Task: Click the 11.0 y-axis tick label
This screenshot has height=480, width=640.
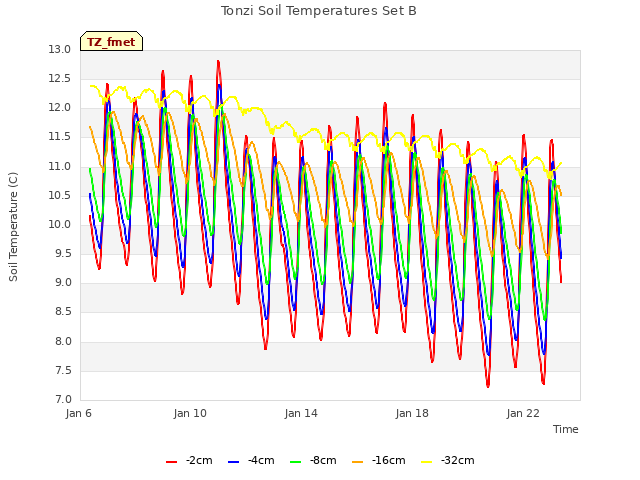Action: pyautogui.click(x=60, y=166)
